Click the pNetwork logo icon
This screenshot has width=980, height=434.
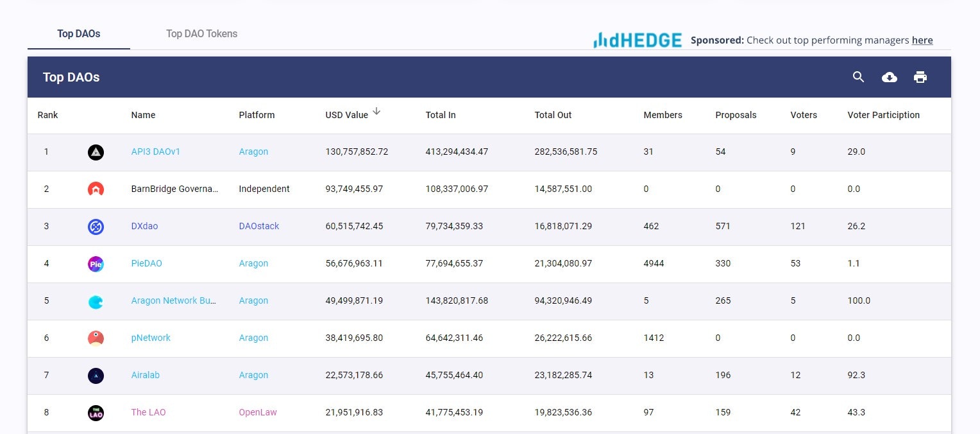[96, 338]
